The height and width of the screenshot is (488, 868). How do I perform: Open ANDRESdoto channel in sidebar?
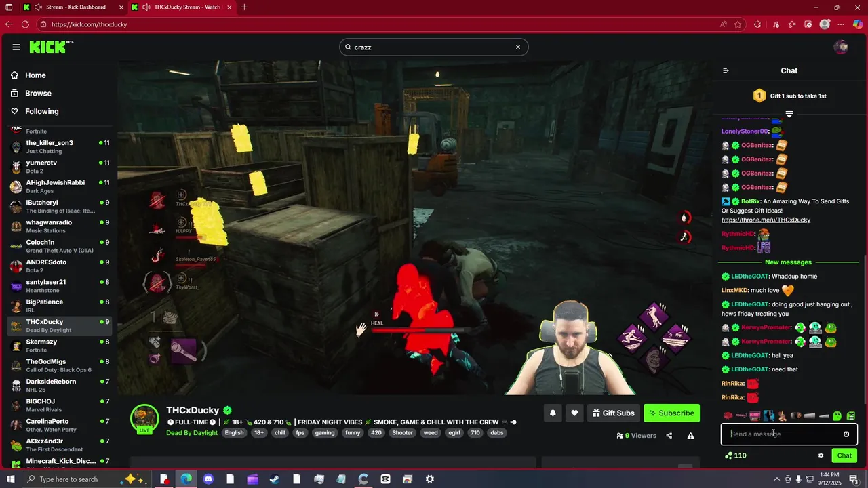60,266
